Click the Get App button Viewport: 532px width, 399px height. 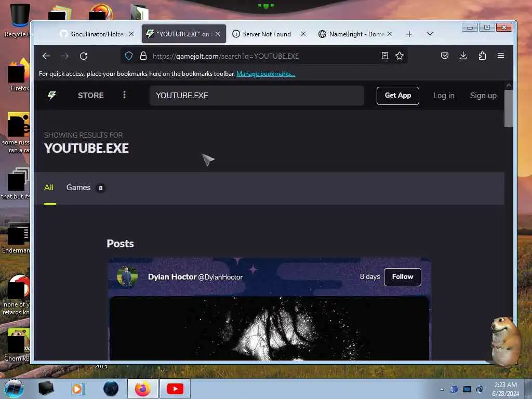[397, 96]
